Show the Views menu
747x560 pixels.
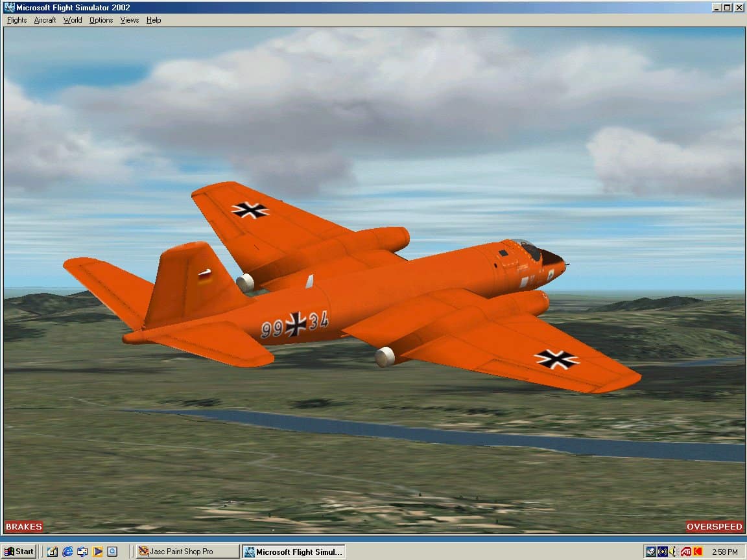pyautogui.click(x=130, y=20)
